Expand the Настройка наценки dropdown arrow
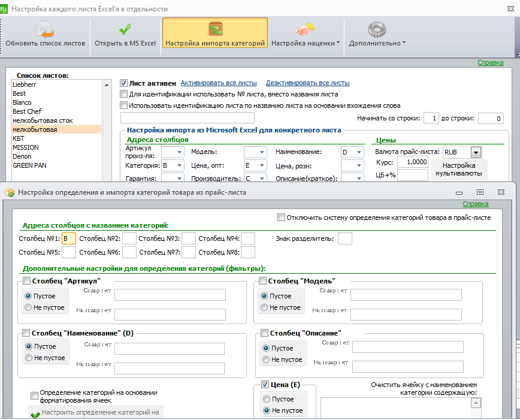 (x=338, y=43)
